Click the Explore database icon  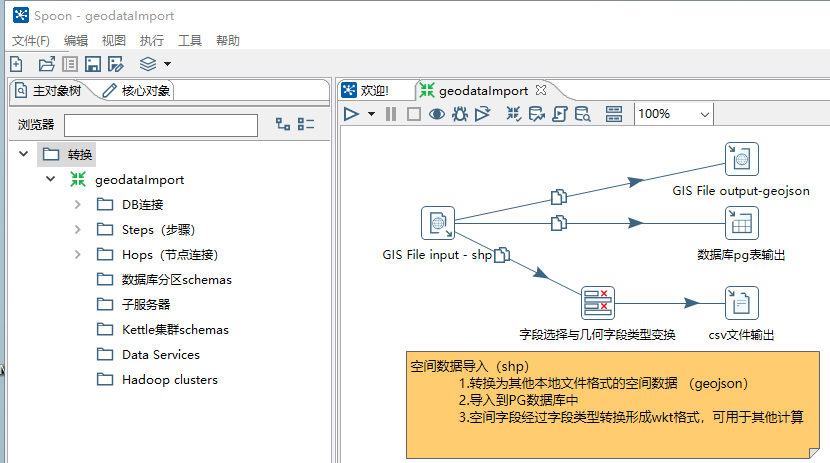(582, 114)
